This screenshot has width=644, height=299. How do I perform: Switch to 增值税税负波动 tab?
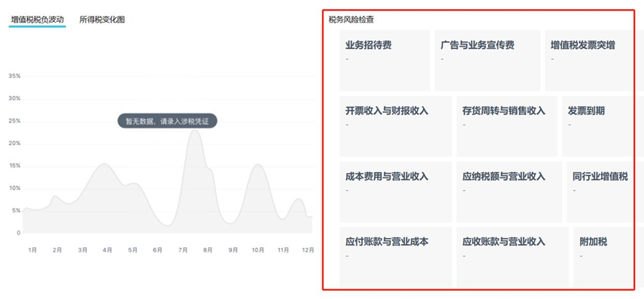(x=38, y=20)
